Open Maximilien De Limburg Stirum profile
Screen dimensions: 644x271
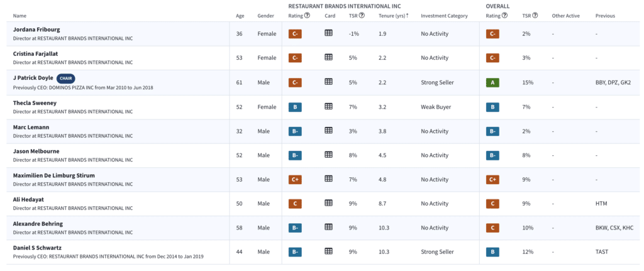point(54,175)
